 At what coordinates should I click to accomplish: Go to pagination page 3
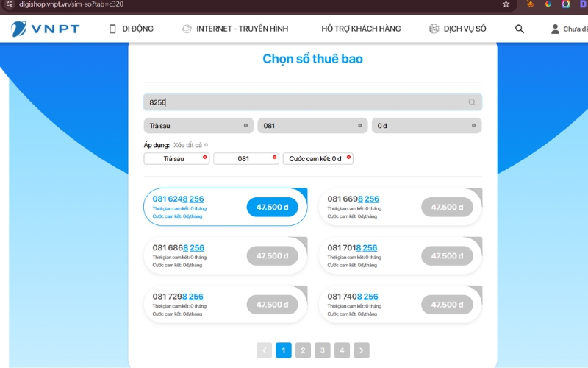click(323, 350)
